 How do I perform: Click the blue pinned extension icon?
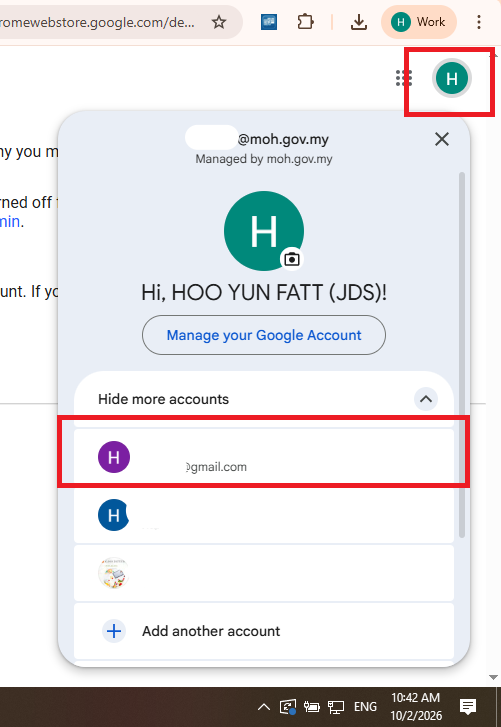pyautogui.click(x=269, y=22)
